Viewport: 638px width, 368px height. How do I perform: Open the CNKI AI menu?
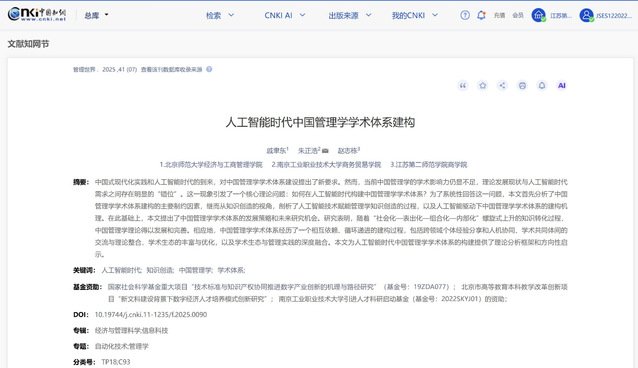[278, 15]
